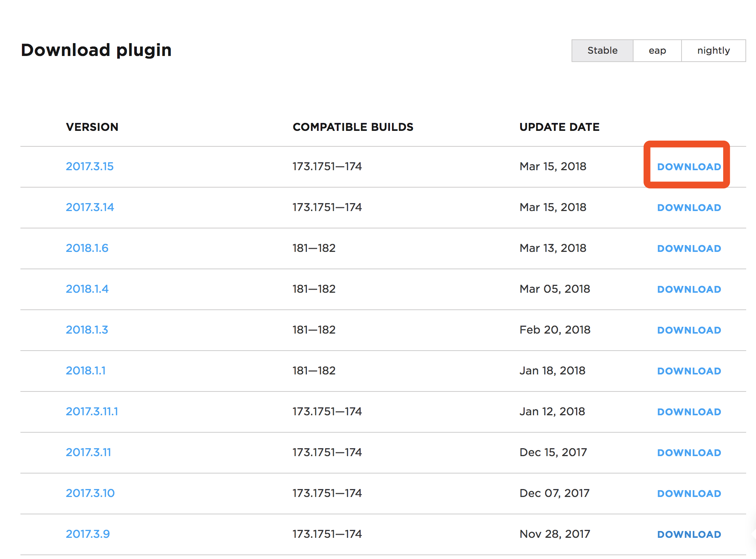Select Mar 15, 2018 in the 2017.3.15 row

[x=553, y=166]
